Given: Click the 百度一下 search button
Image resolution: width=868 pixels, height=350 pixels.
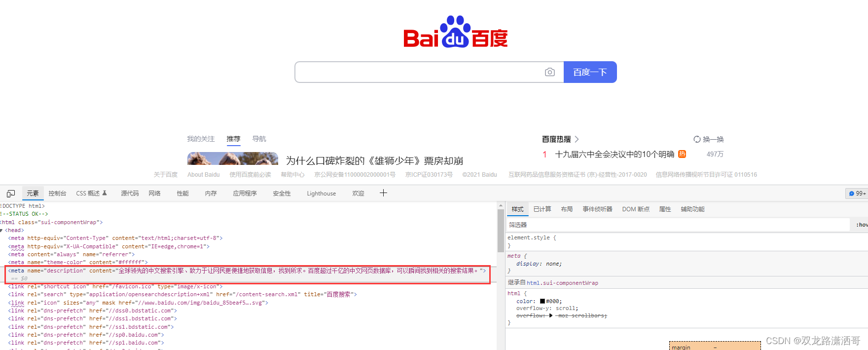Looking at the screenshot, I should click(590, 72).
